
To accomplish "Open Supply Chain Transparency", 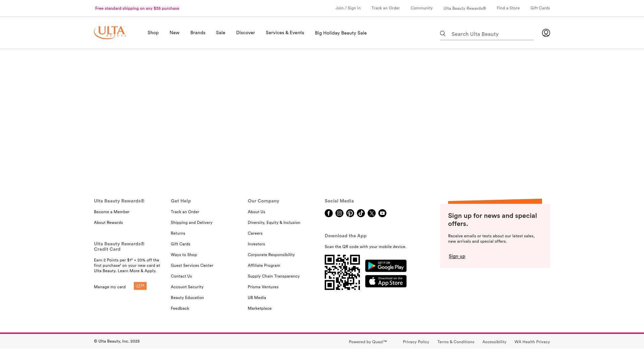I will click(274, 276).
